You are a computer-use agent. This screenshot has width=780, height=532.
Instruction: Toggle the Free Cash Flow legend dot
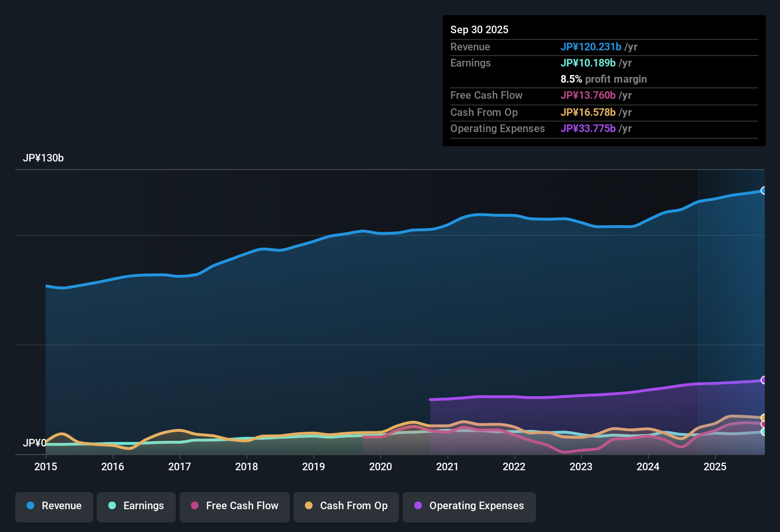tap(194, 506)
